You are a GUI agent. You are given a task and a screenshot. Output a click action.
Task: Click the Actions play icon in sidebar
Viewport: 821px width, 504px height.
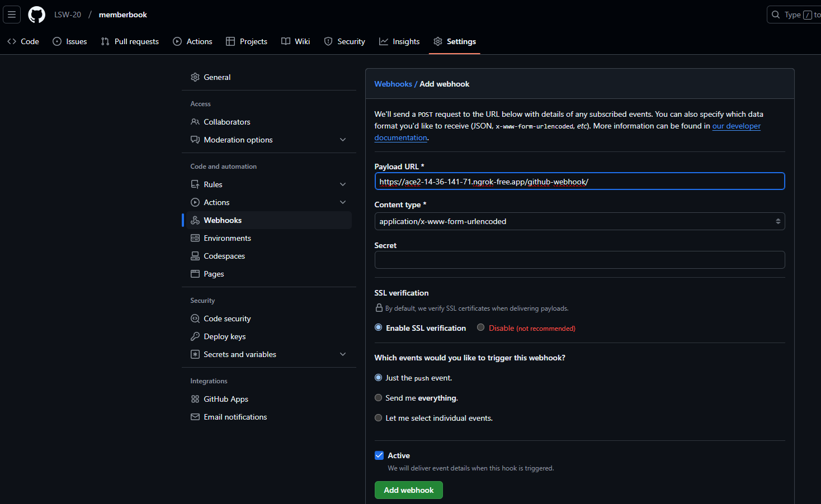coord(195,202)
